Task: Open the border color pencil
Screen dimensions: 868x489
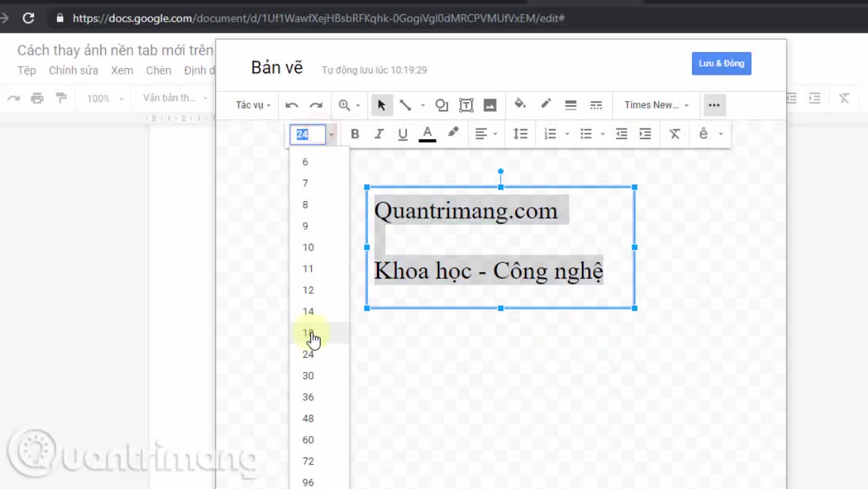Action: [x=545, y=105]
